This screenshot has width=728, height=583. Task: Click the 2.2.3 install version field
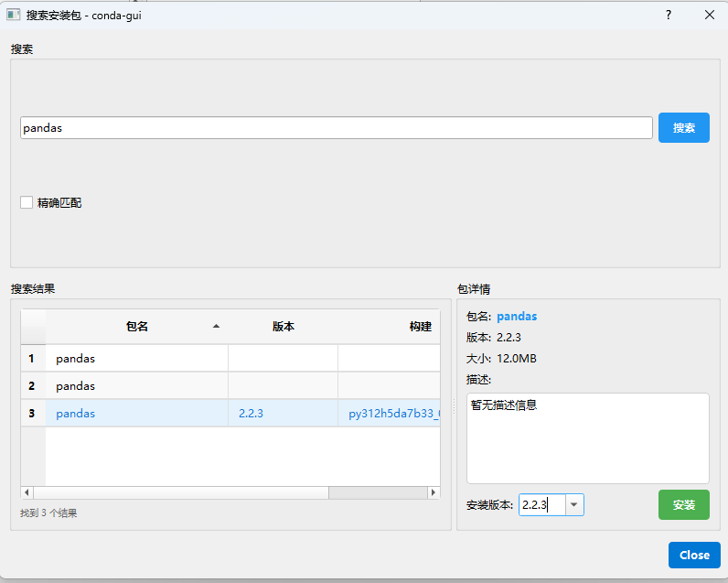[x=541, y=505]
